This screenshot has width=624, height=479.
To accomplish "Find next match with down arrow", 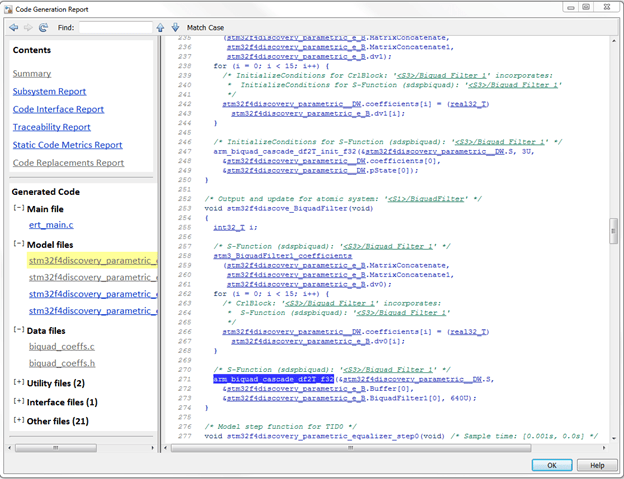I will point(175,27).
